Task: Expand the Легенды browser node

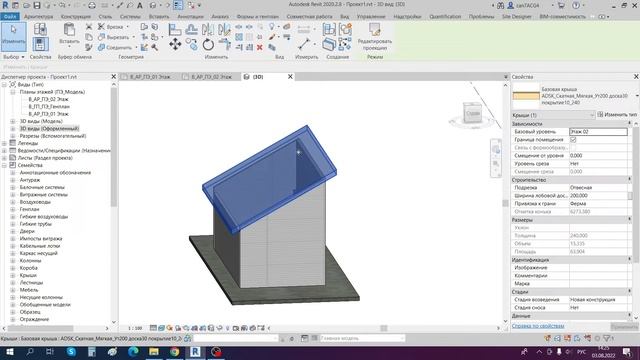Action: pos(5,143)
